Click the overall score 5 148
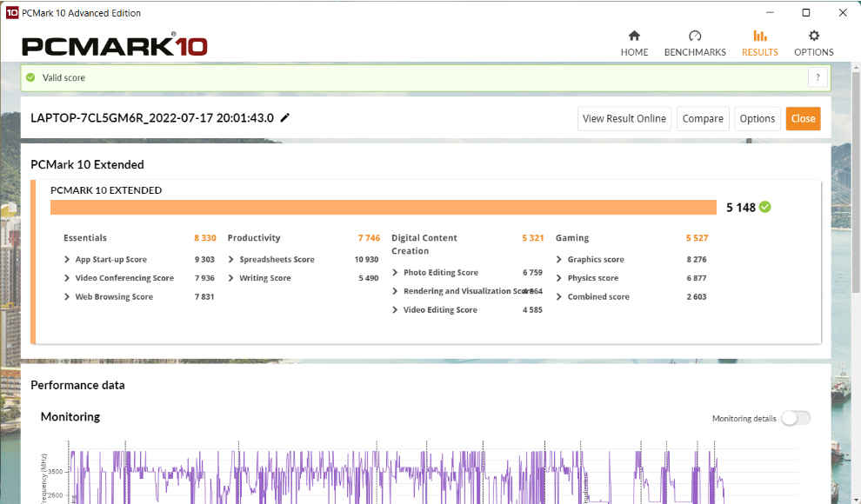The image size is (861, 504). 741,208
